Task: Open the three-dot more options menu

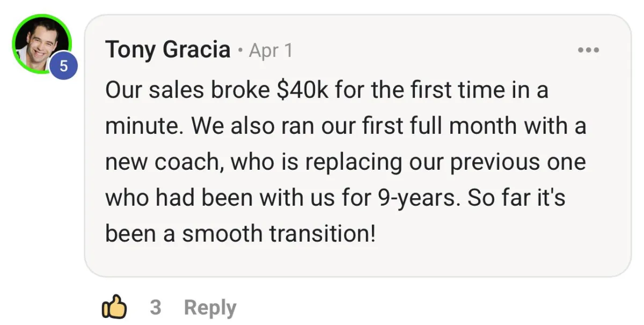Action: [x=588, y=50]
